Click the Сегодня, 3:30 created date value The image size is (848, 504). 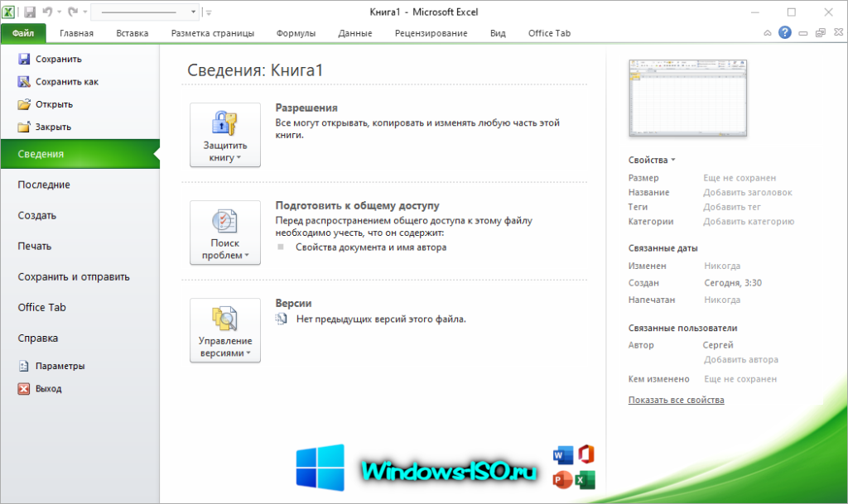click(x=733, y=283)
